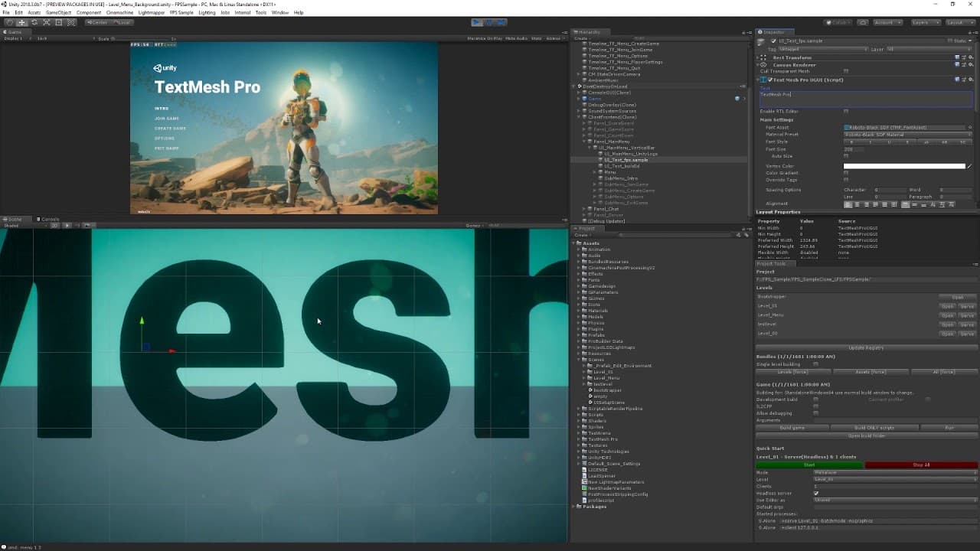This screenshot has width=980, height=551.
Task: Select the Move tool in the toolbar
Action: click(x=21, y=22)
